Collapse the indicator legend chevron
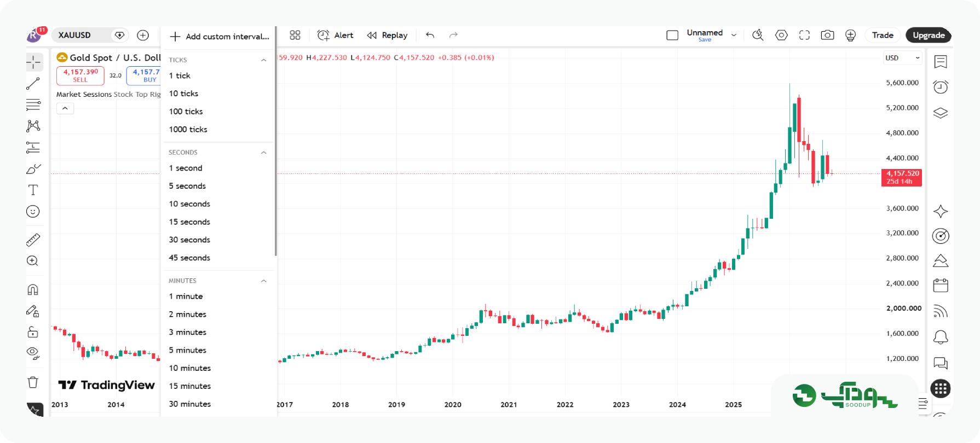 coord(65,108)
